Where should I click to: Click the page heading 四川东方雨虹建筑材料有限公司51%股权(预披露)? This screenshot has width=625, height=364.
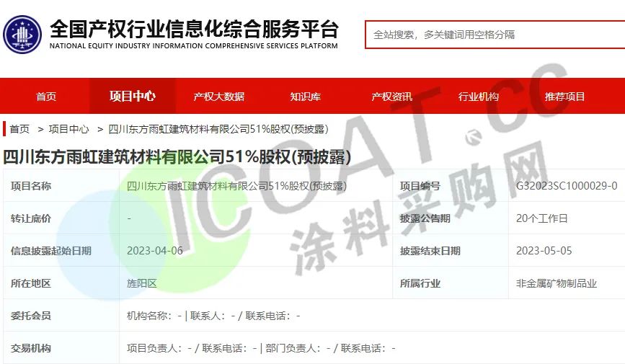pos(177,156)
